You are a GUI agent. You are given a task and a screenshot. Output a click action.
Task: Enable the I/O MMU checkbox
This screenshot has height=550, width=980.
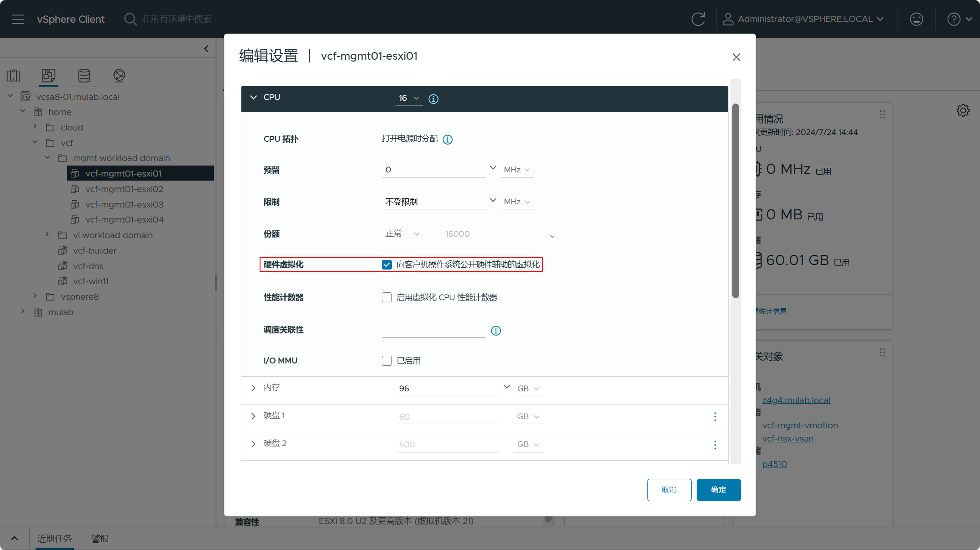(x=387, y=361)
